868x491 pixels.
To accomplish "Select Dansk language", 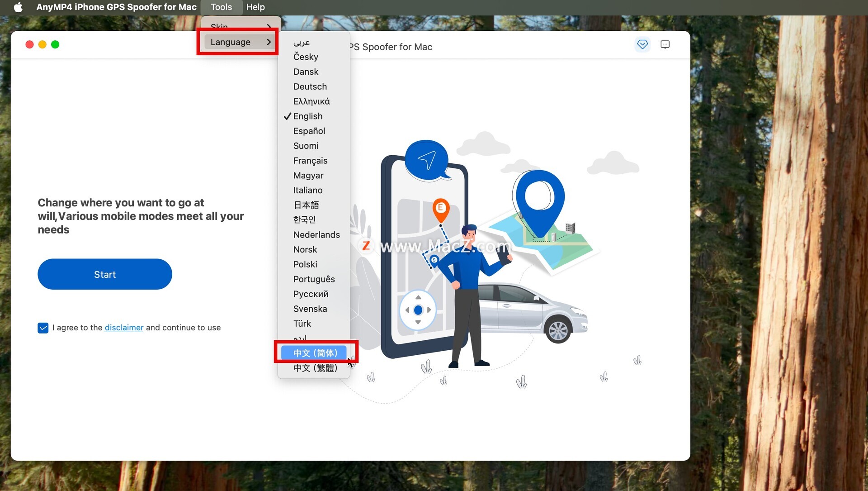I will click(314, 72).
